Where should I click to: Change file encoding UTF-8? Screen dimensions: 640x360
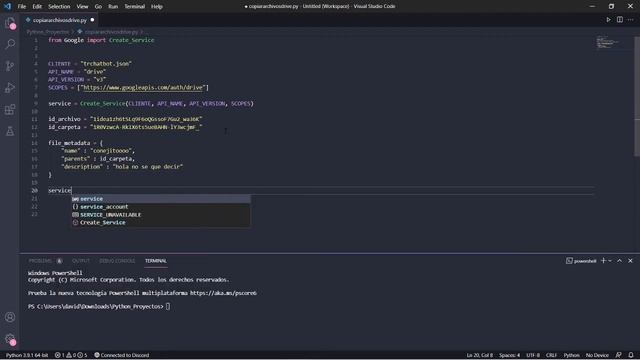533,355
